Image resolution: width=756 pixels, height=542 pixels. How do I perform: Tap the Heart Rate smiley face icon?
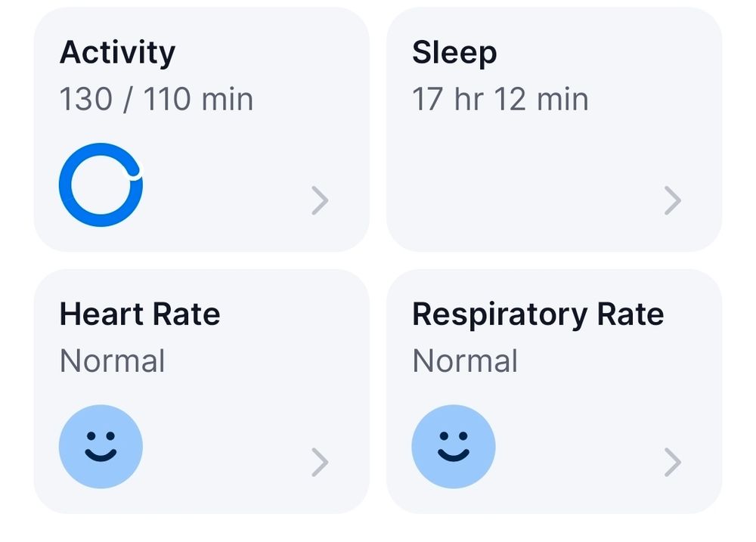(x=101, y=446)
